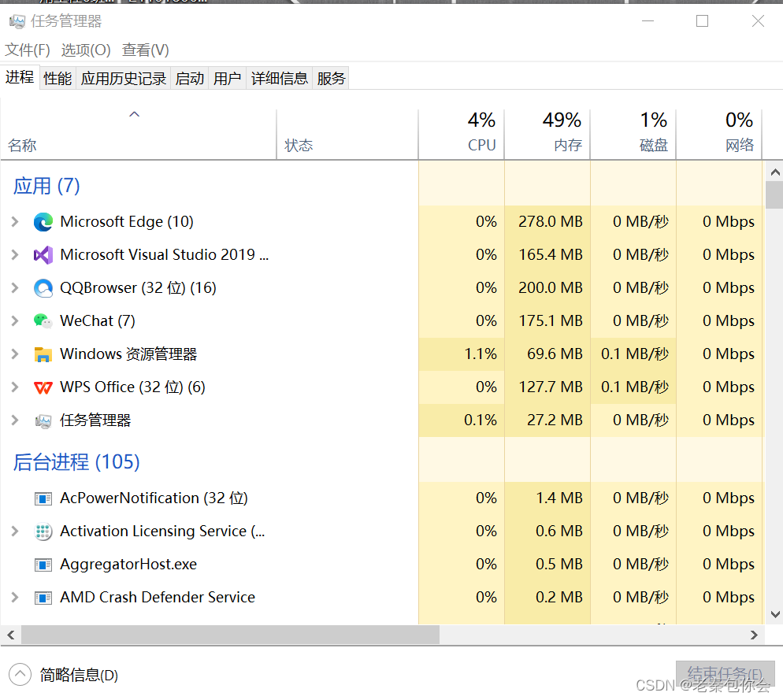
Task: Switch to the 性能 tab
Action: click(58, 79)
